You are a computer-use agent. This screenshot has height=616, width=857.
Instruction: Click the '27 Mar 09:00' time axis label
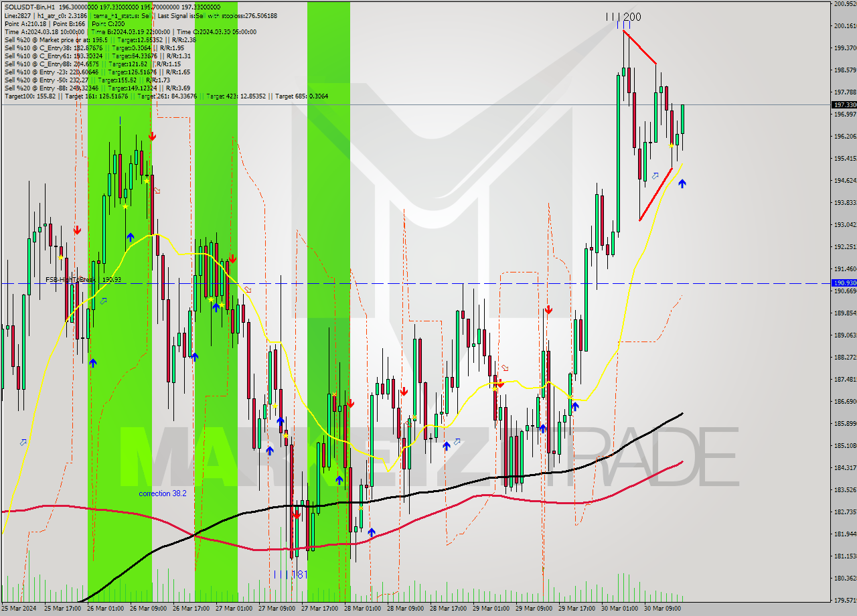pyautogui.click(x=279, y=609)
